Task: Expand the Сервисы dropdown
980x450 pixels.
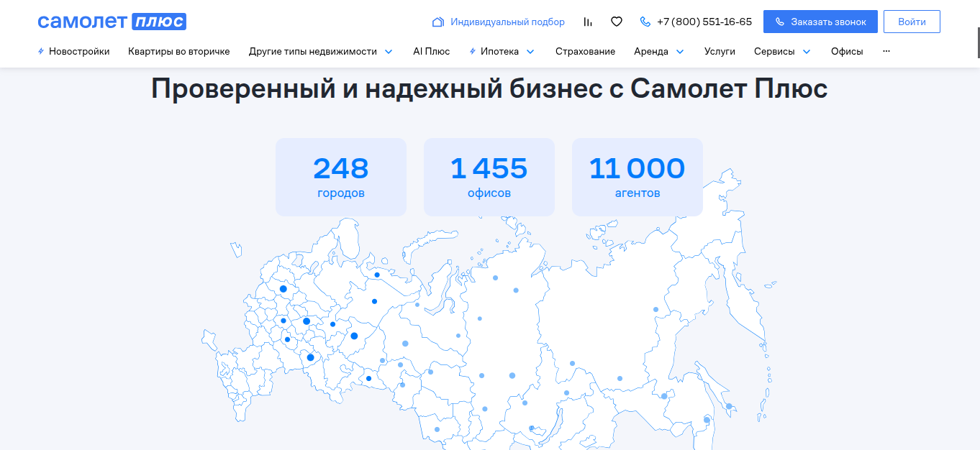Action: pos(782,51)
